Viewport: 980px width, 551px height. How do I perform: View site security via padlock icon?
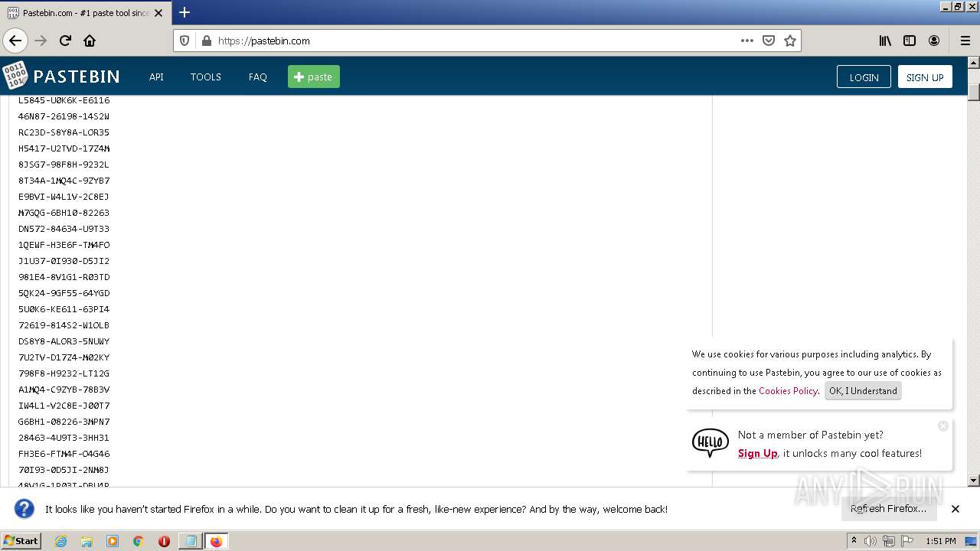[x=206, y=41]
